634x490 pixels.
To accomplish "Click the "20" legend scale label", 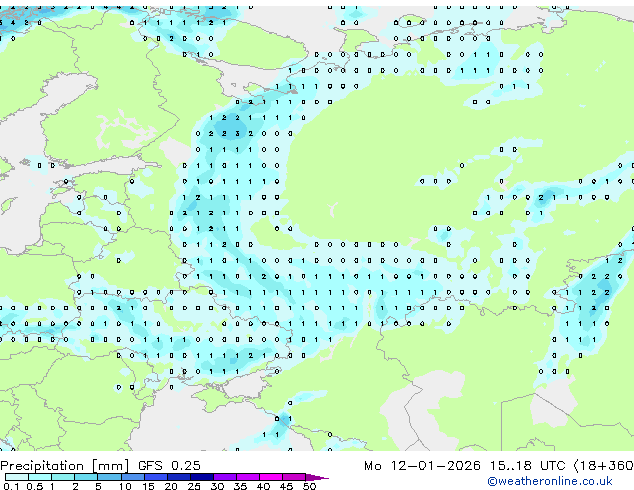I will click(x=171, y=486).
